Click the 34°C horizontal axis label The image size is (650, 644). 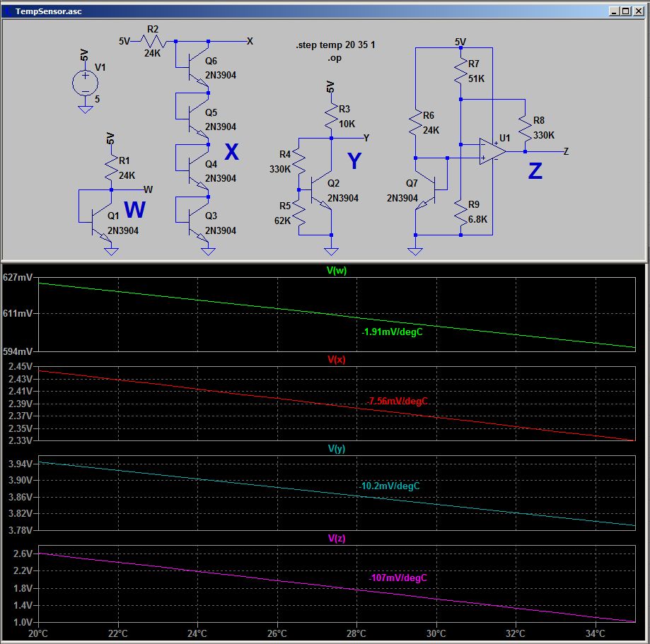(596, 633)
